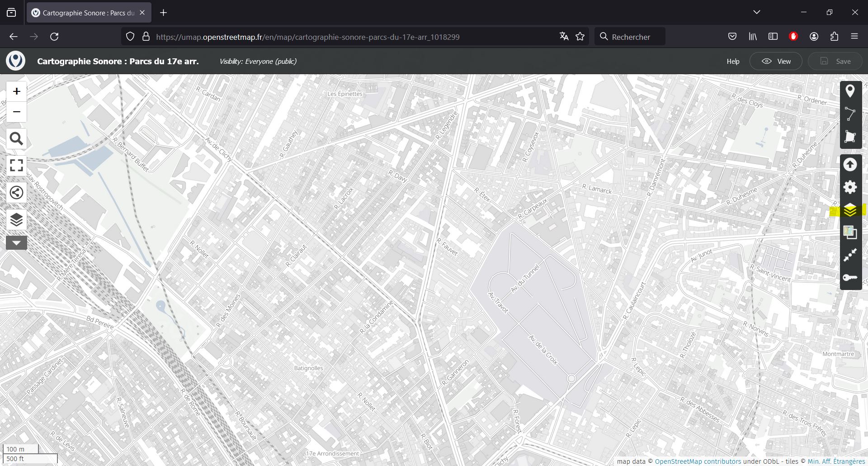Open the extensions puzzle icon
Image resolution: width=868 pixels, height=466 pixels.
click(834, 37)
